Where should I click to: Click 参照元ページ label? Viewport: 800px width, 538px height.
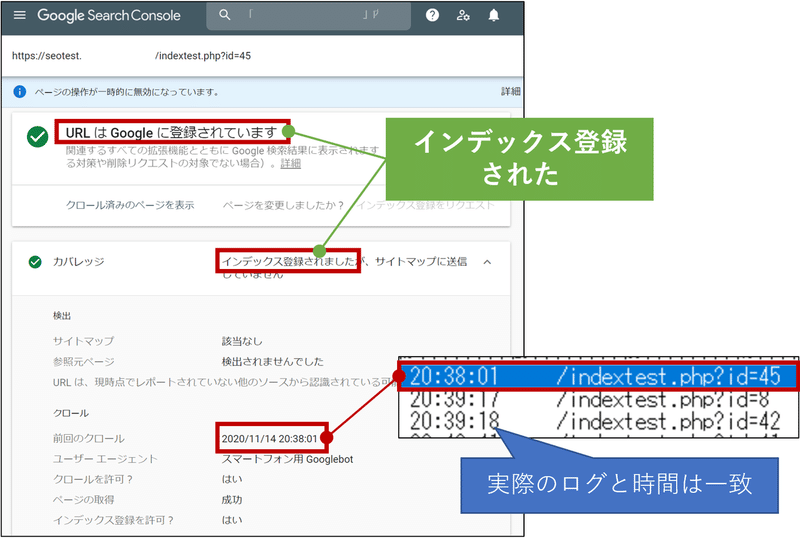click(x=84, y=362)
